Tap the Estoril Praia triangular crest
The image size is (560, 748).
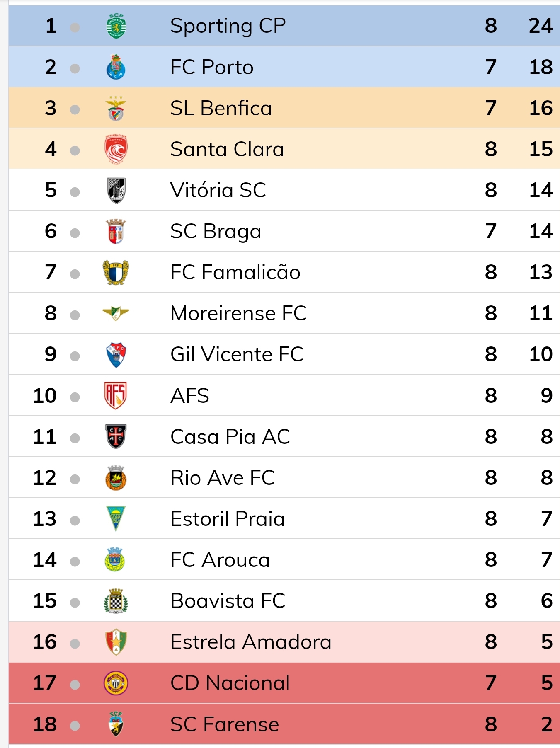116,518
